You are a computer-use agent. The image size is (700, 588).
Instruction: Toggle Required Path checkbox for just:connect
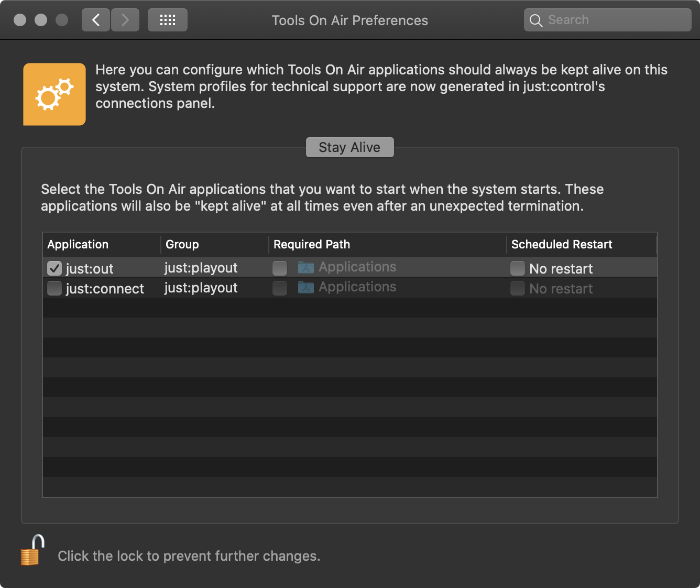(x=280, y=288)
